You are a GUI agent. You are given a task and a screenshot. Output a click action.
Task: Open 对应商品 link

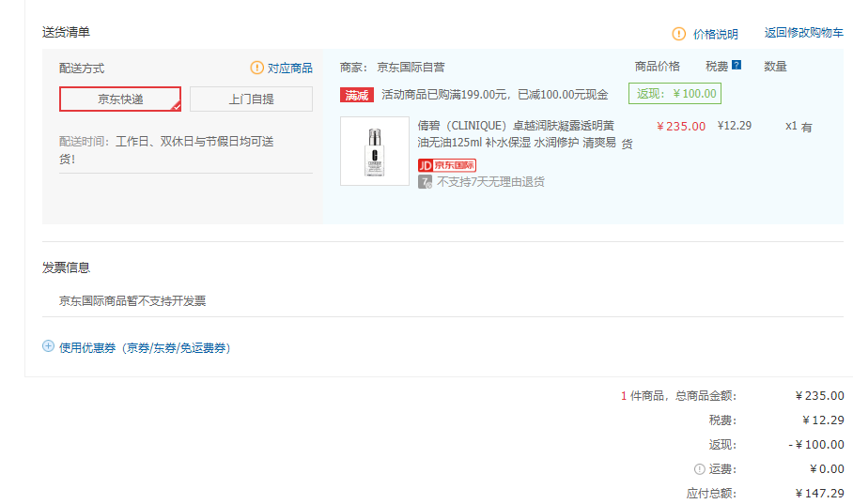coord(290,68)
